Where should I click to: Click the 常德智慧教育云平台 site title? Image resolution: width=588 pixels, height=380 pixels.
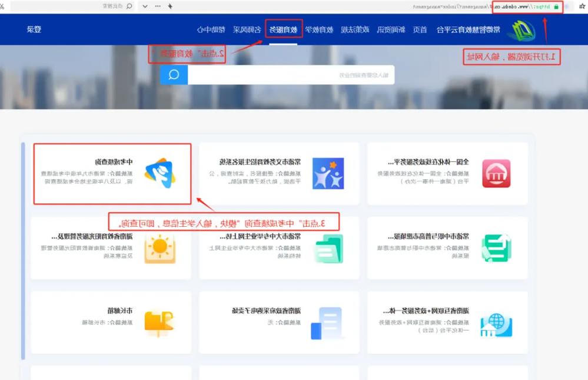[469, 29]
